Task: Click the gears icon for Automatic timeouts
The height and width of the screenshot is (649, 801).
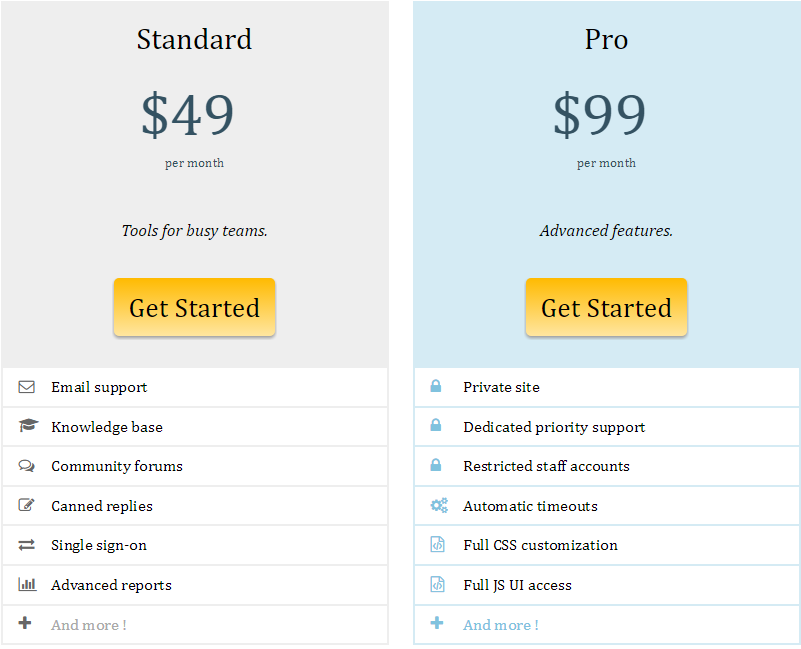Action: [439, 505]
